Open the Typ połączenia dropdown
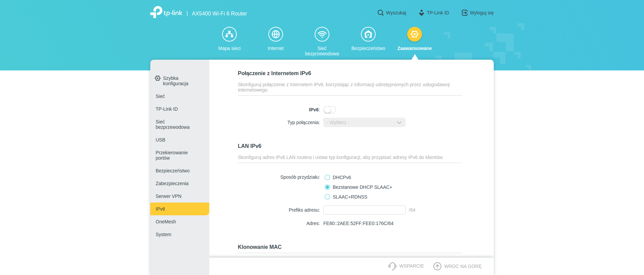Image resolution: width=644 pixels, height=275 pixels. [x=364, y=122]
